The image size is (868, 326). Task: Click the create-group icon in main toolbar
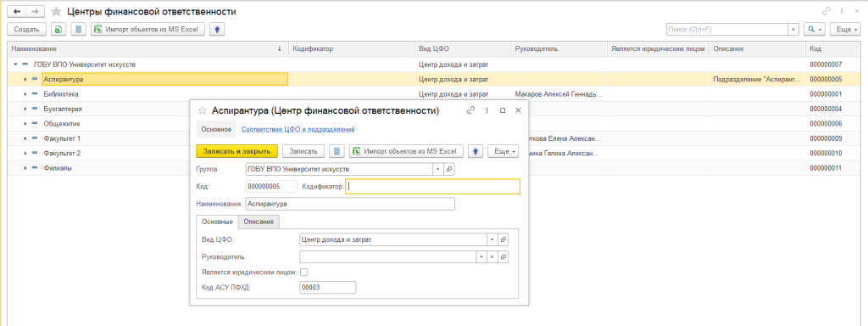click(x=58, y=30)
